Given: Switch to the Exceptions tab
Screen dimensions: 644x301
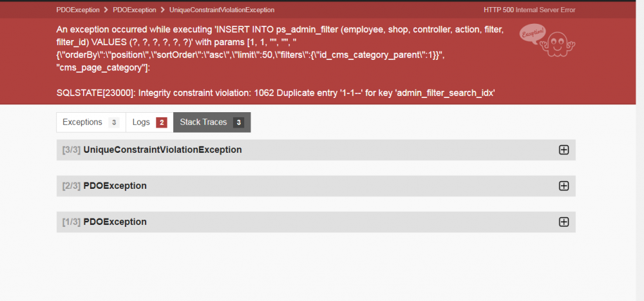Looking at the screenshot, I should pyautogui.click(x=82, y=122).
